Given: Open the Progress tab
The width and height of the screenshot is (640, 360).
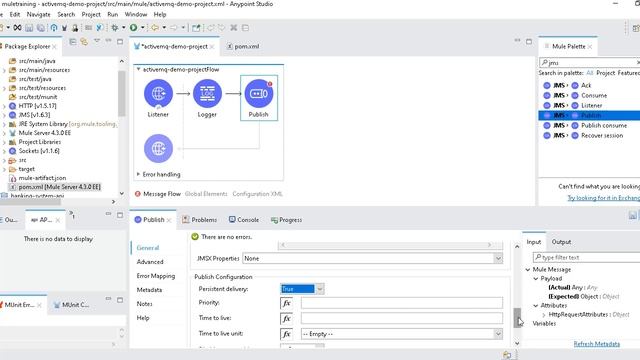Looking at the screenshot, I should (286, 220).
